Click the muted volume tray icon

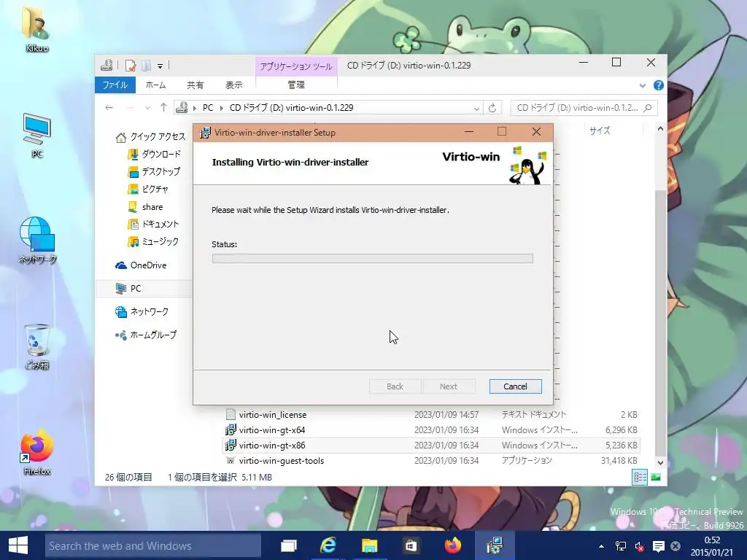639,546
